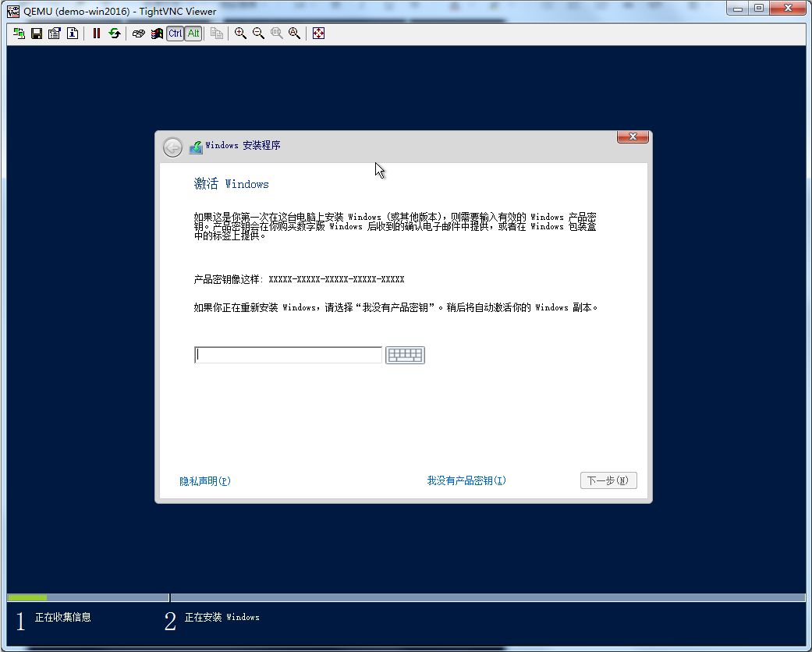
Task: Send Ctrl+Alt+Del via toolbar icon
Action: pos(139,34)
